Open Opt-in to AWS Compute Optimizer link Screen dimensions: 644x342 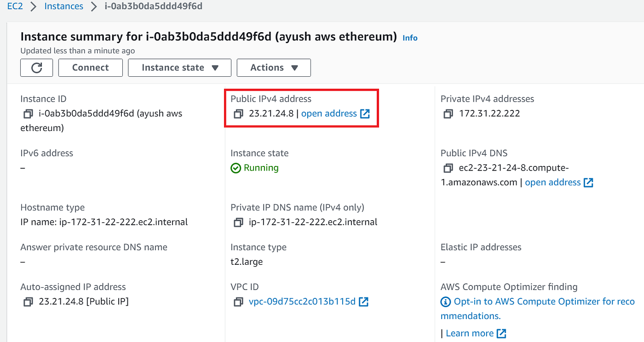(x=538, y=308)
